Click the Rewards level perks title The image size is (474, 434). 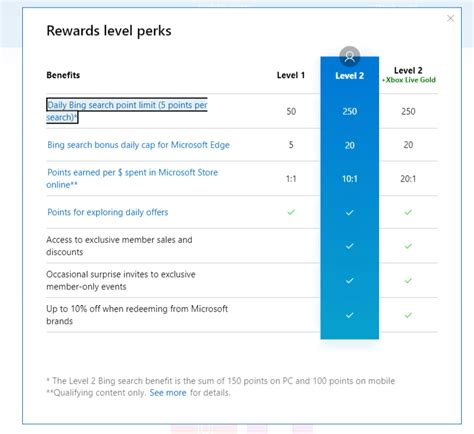(109, 31)
